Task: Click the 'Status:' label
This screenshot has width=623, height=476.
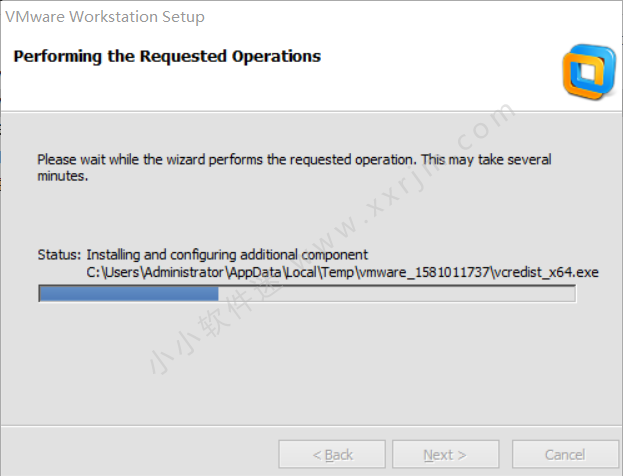Action: tap(58, 254)
